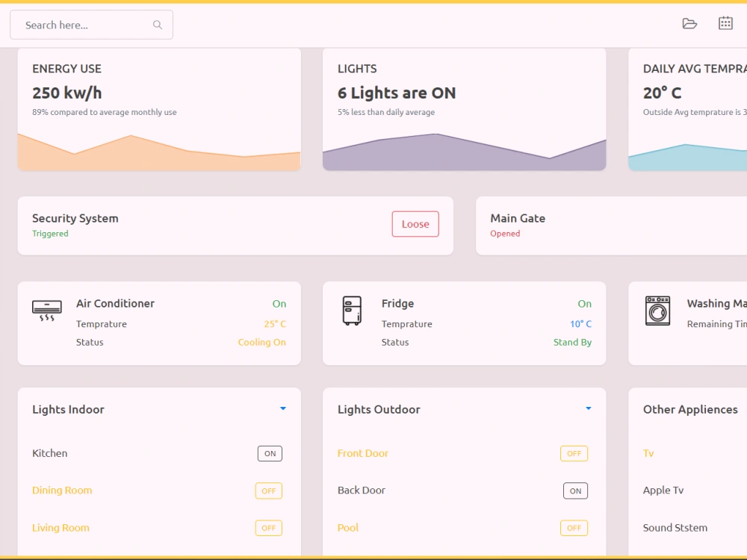
Task: Select the Dining Room label
Action: click(62, 491)
